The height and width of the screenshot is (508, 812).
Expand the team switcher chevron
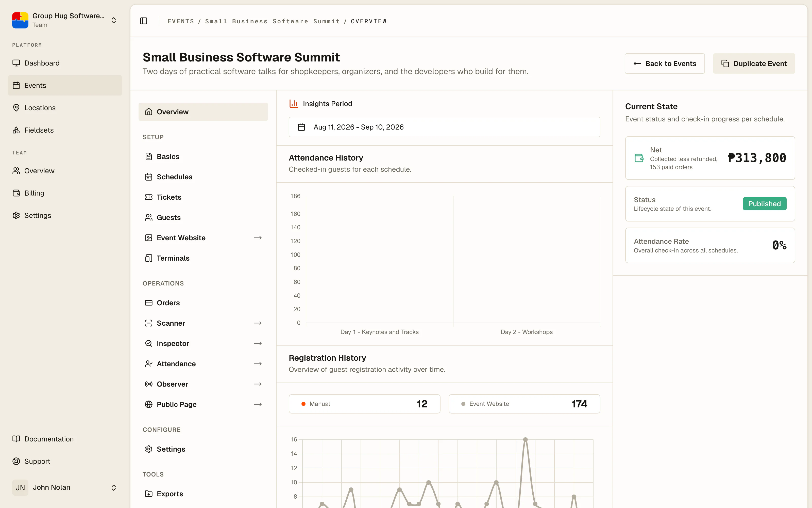[114, 20]
